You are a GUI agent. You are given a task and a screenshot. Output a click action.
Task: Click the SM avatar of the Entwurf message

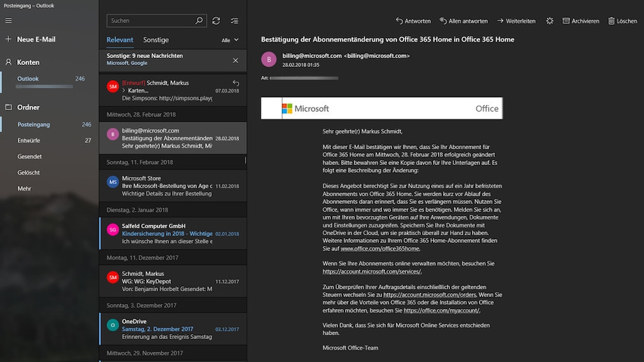(112, 87)
